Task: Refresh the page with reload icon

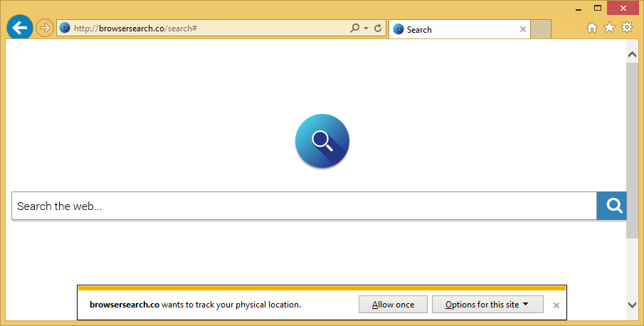Action: (x=378, y=28)
